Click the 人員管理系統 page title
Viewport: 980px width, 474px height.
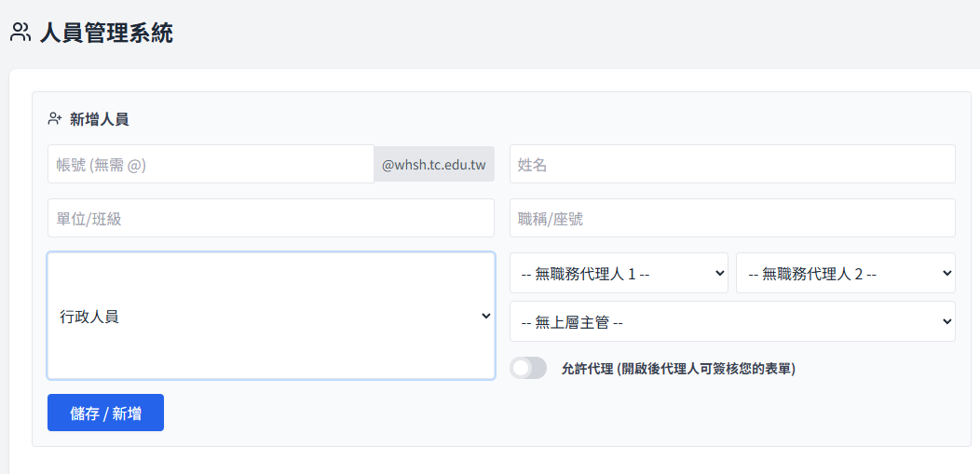tap(106, 34)
